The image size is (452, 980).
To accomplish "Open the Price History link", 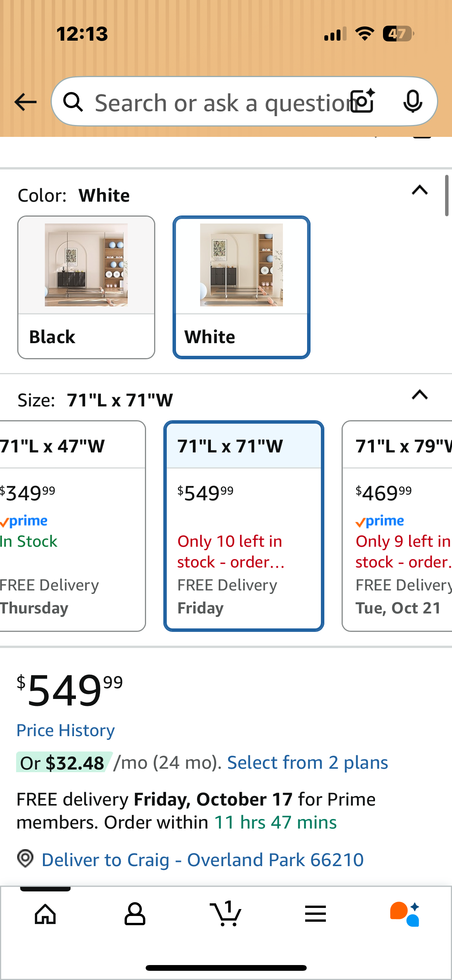I will coord(66,730).
